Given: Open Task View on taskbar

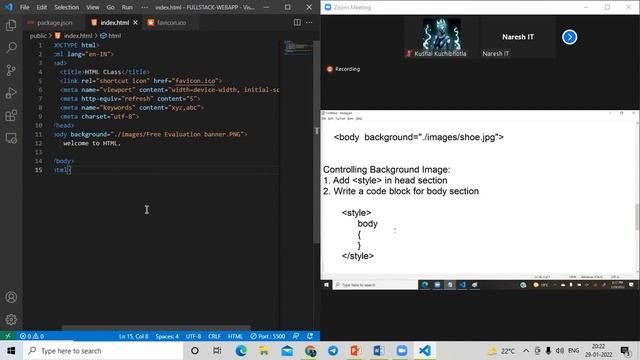Looking at the screenshot, I should click(x=218, y=351).
